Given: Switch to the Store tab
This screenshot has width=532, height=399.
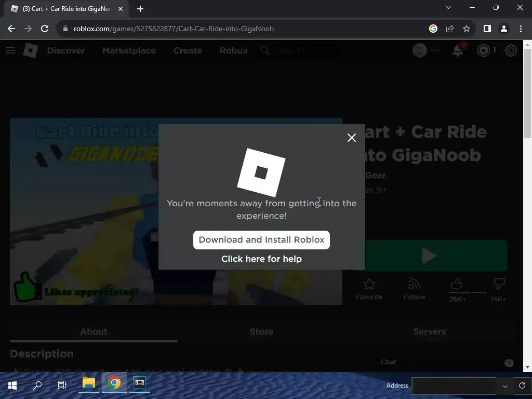Looking at the screenshot, I should (x=261, y=331).
